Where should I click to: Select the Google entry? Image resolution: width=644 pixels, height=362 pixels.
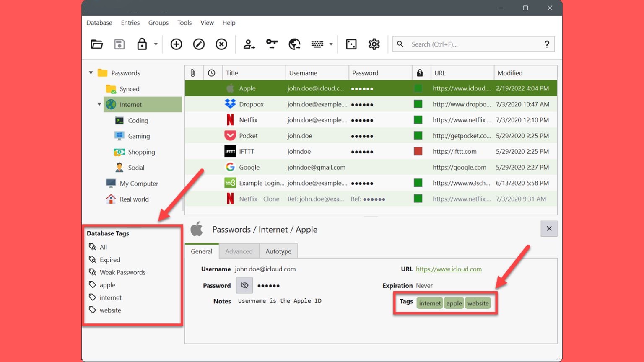[x=371, y=167]
